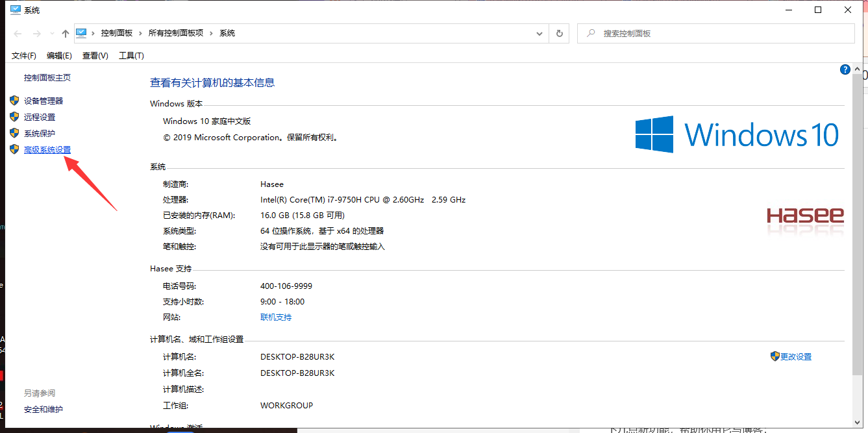Expand chevron after 控制面板 in breadcrumb

(x=141, y=33)
